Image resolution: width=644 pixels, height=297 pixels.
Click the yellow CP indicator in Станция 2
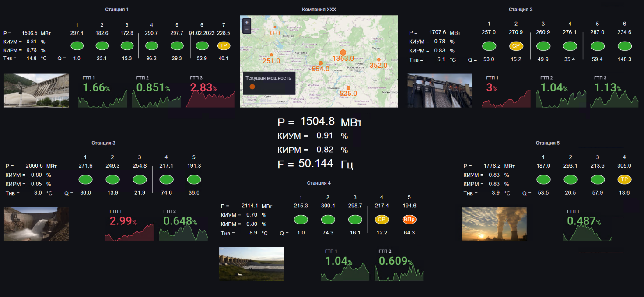[x=516, y=46]
